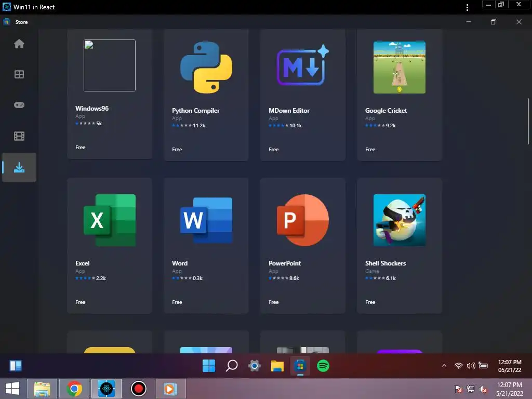Click the host tray network icon
Screen dimensions: 532x399
tap(471, 389)
